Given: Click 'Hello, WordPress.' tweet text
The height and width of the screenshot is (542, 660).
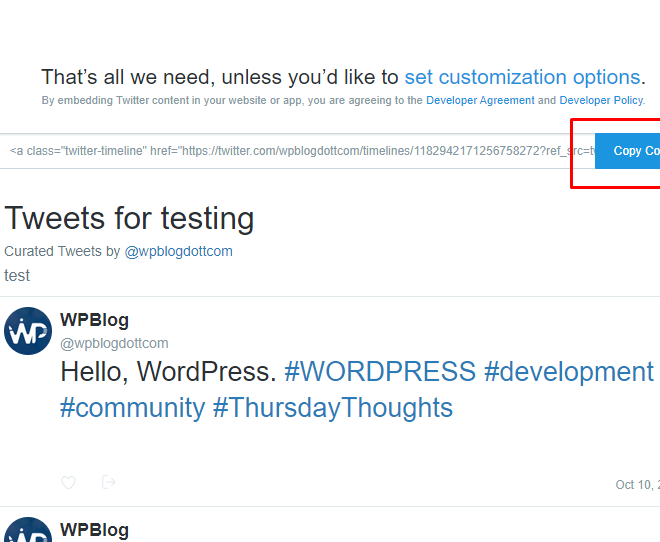Looking at the screenshot, I should tap(168, 372).
